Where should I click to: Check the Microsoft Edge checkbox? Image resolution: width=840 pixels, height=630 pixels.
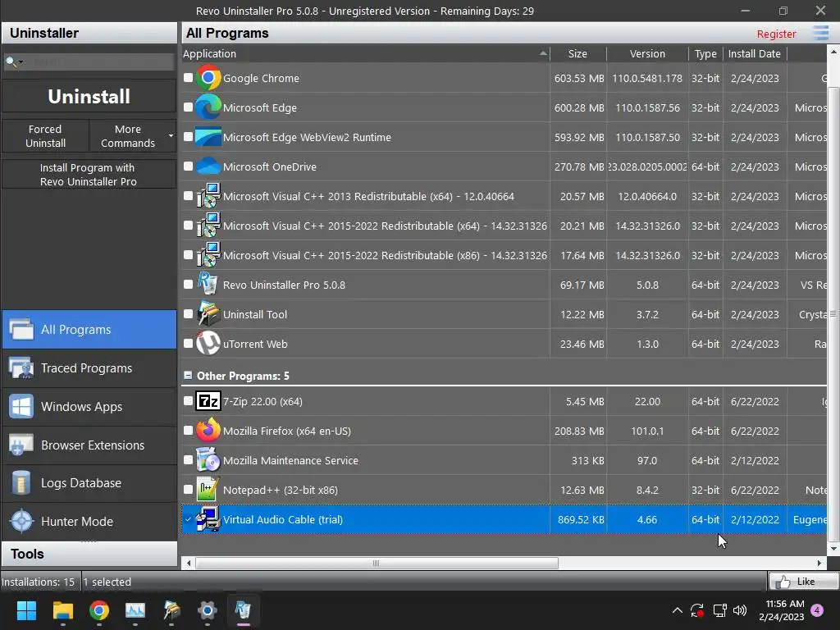[188, 107]
